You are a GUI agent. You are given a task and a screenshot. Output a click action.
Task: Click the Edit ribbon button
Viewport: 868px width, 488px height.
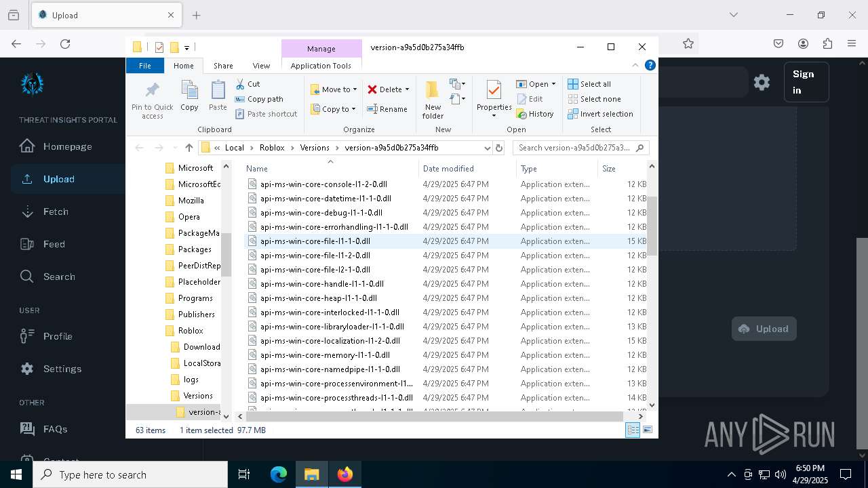pos(530,99)
